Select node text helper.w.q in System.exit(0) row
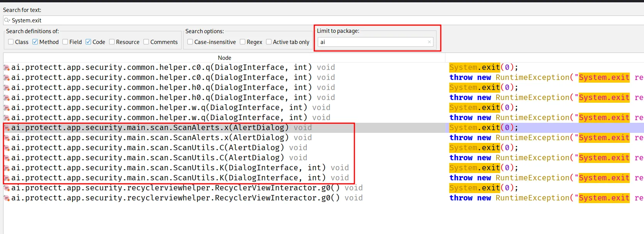This screenshot has width=644, height=234. 171,108
